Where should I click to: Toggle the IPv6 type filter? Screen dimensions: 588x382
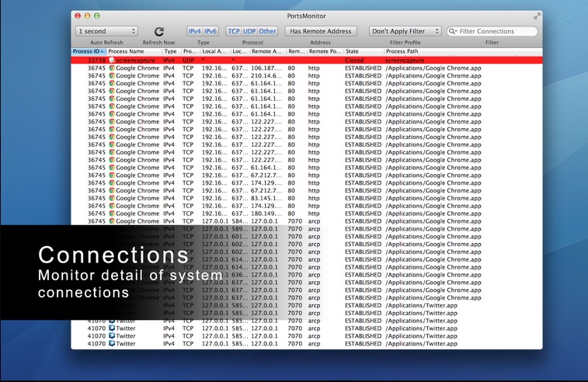(211, 31)
